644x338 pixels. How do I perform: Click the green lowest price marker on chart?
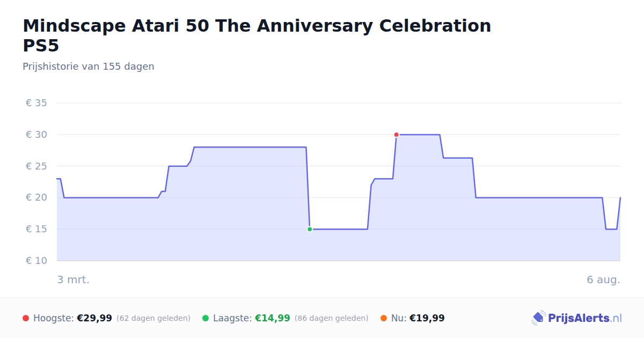pyautogui.click(x=310, y=229)
